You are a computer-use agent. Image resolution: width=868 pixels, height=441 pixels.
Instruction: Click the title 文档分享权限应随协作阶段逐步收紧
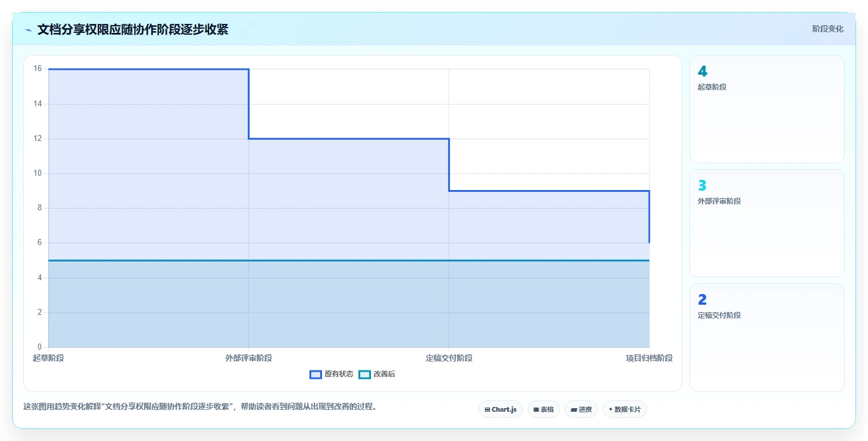(x=133, y=29)
